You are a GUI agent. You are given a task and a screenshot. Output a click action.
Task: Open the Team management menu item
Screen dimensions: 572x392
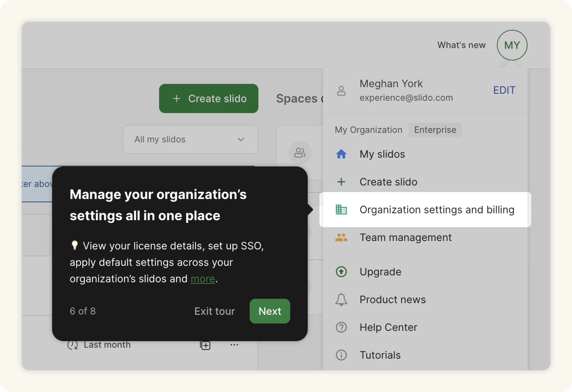[405, 238]
